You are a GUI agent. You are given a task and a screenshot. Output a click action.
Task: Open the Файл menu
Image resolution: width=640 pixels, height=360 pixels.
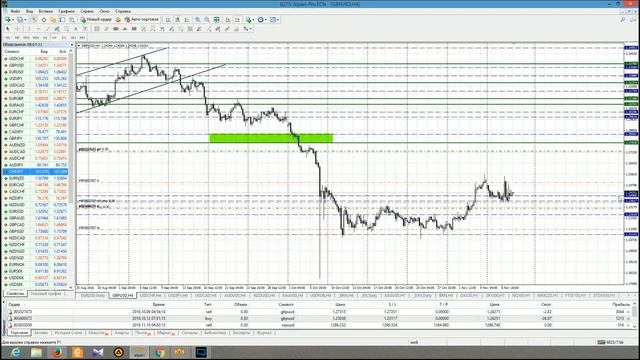(15, 11)
